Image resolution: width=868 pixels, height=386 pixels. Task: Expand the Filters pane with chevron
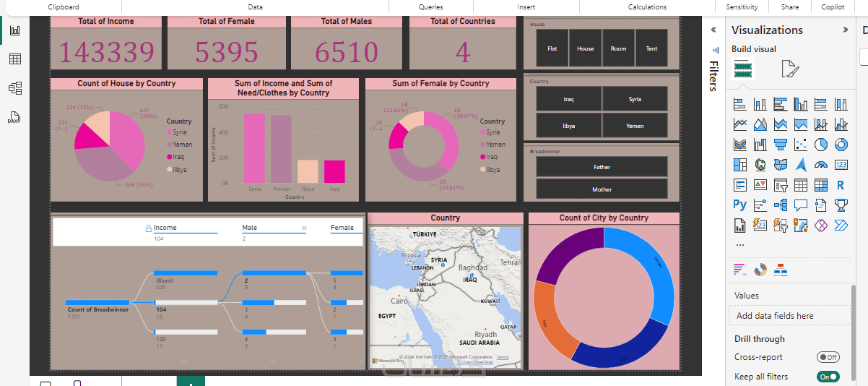(713, 30)
